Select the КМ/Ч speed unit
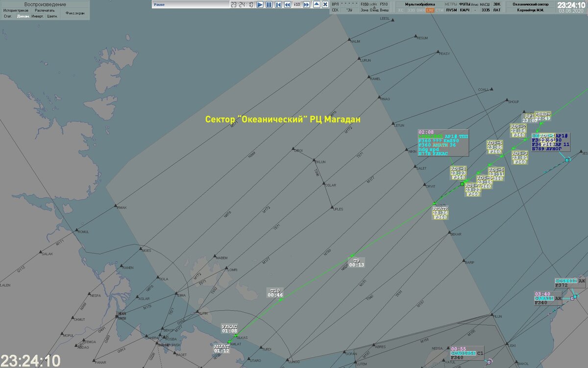 pyautogui.click(x=465, y=10)
